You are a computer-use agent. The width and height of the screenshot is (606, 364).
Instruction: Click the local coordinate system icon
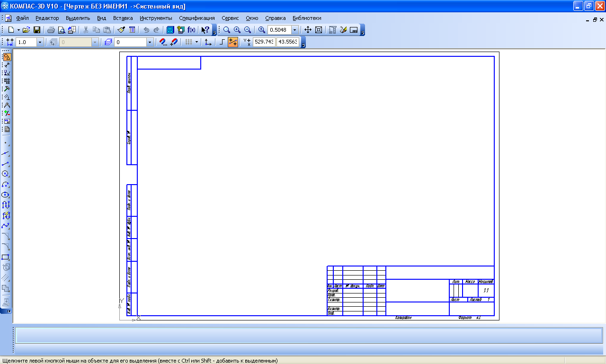point(208,42)
